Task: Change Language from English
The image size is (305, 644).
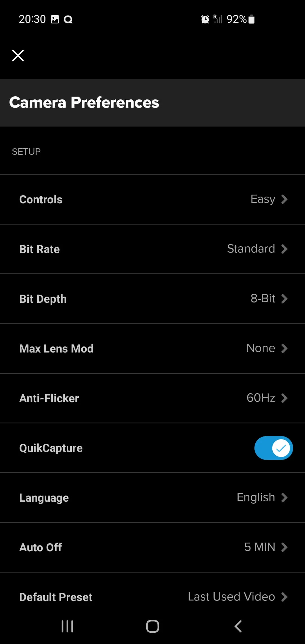Action: pos(256,498)
